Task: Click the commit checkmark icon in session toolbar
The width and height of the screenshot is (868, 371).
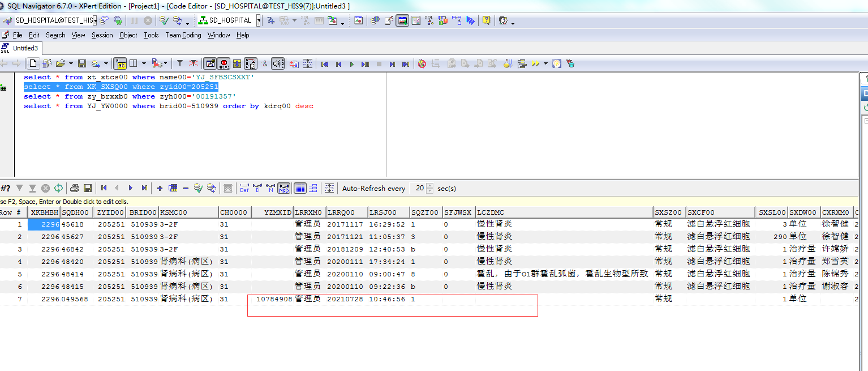Action: click(164, 20)
